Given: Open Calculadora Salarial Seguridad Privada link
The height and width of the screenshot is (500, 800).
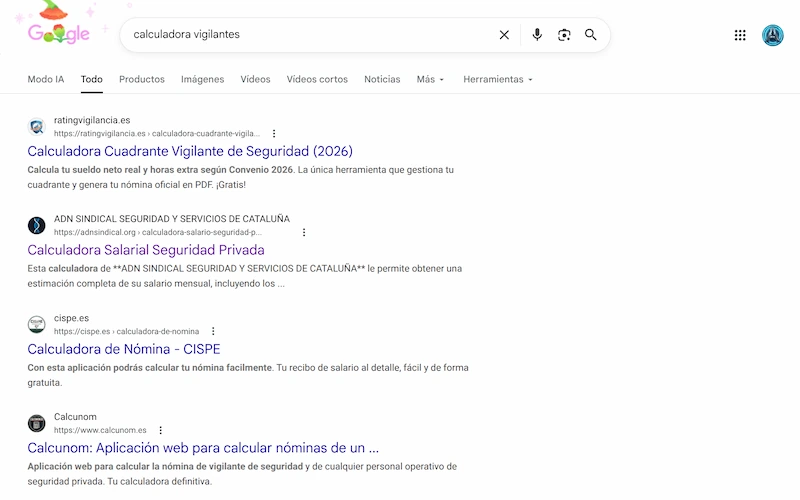Looking at the screenshot, I should (x=146, y=250).
